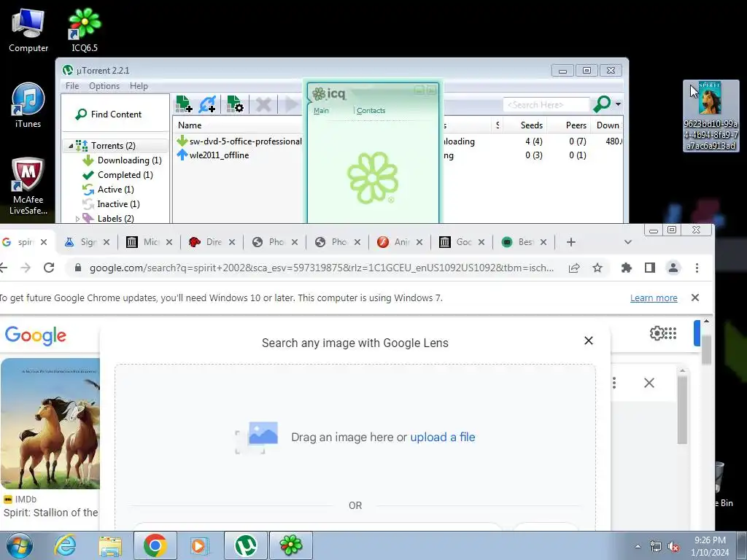Viewport: 747px width, 560px height.
Task: Go forward in Chrome
Action: (x=26, y=268)
